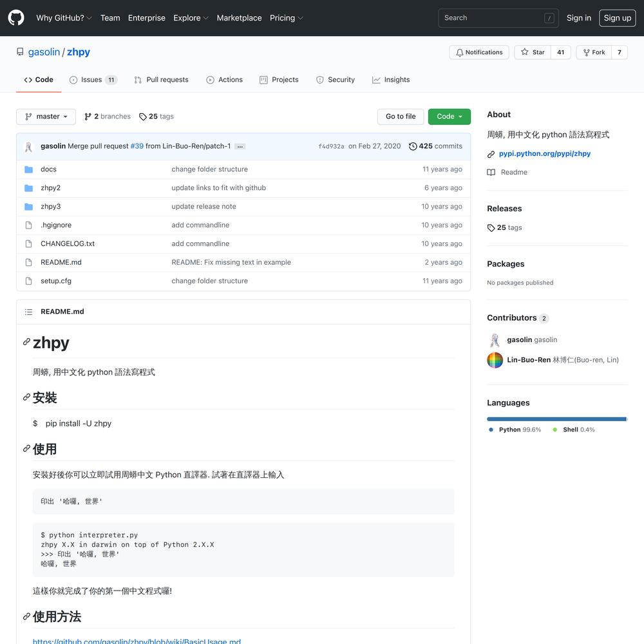644x644 pixels.
Task: Click the Sign up button
Action: [618, 18]
